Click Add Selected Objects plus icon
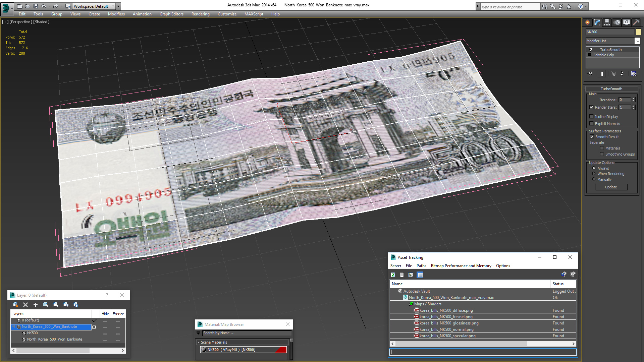644x362 pixels. (36, 305)
